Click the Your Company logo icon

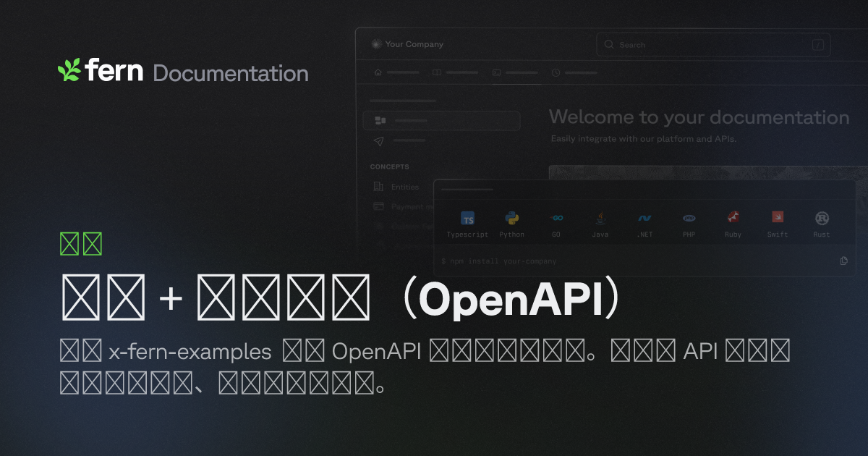(x=375, y=44)
